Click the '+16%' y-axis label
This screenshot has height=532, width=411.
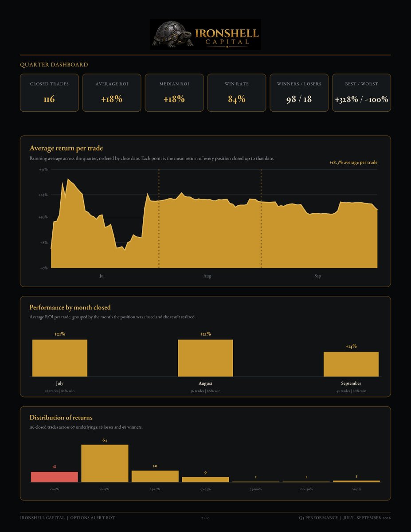point(43,217)
